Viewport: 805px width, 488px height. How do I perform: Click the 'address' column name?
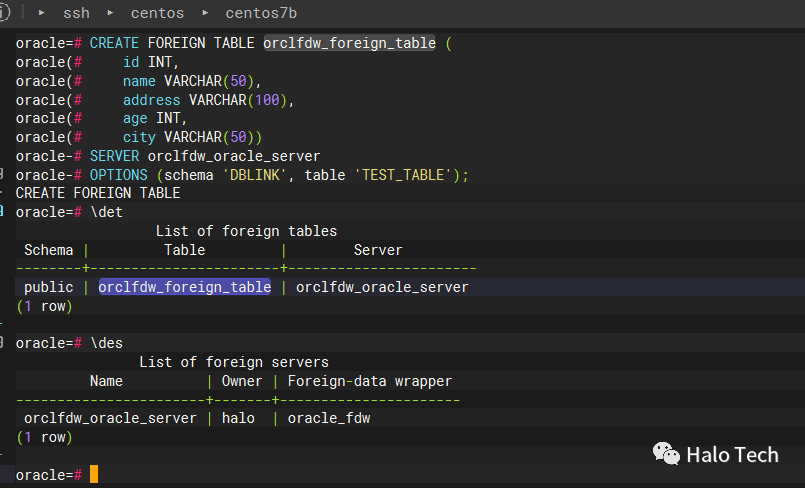pyautogui.click(x=151, y=100)
